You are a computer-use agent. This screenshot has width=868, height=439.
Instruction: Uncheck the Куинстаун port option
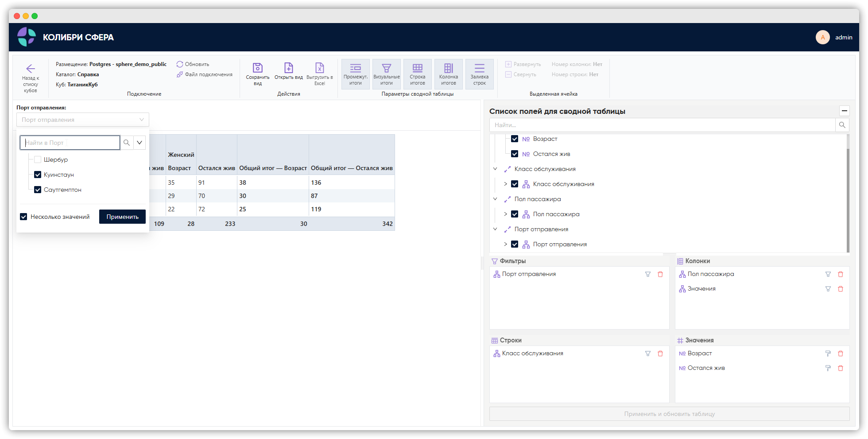[x=38, y=175]
